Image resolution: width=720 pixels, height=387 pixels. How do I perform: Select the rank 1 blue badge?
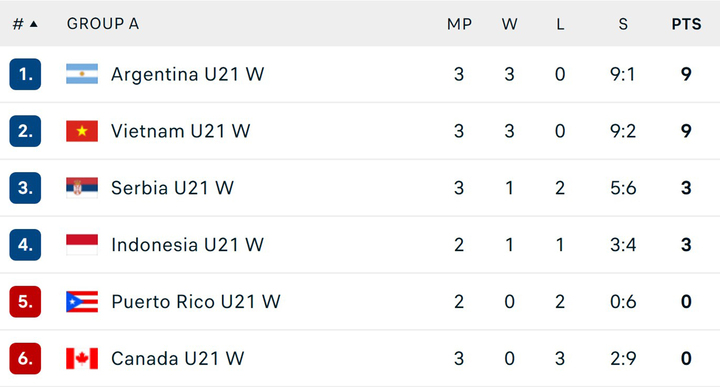point(25,74)
